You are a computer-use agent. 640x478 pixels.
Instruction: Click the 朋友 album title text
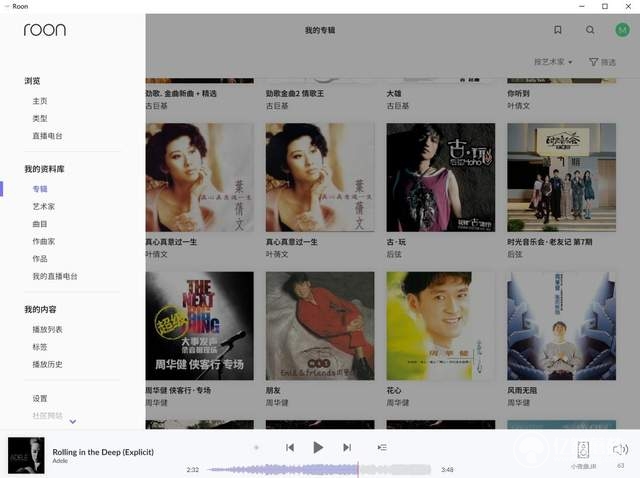[x=273, y=391]
